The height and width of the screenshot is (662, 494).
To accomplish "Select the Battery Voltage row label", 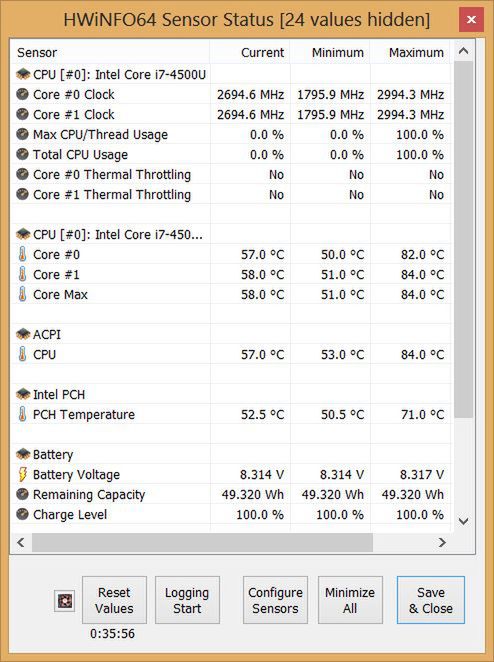I will click(x=76, y=475).
